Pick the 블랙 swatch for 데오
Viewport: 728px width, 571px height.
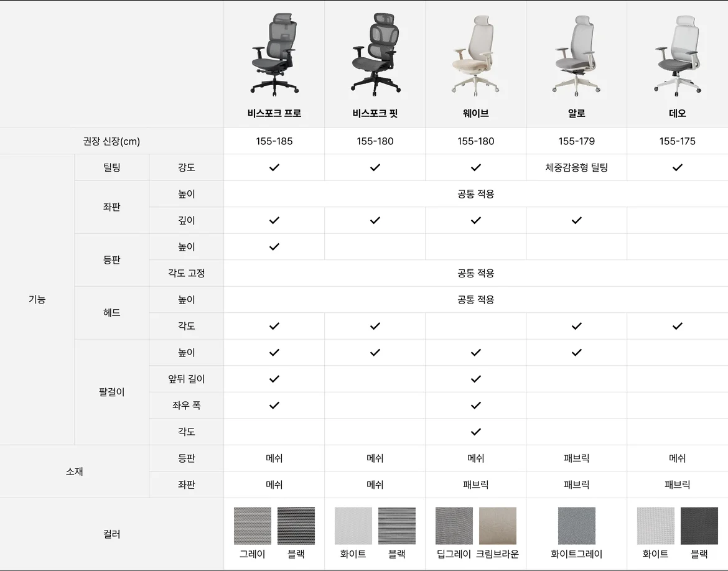pyautogui.click(x=699, y=526)
